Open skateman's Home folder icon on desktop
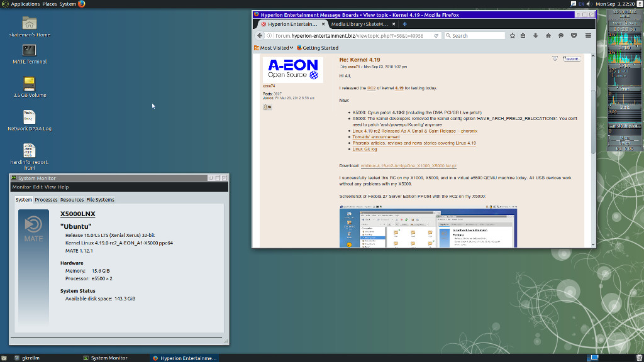 29,23
